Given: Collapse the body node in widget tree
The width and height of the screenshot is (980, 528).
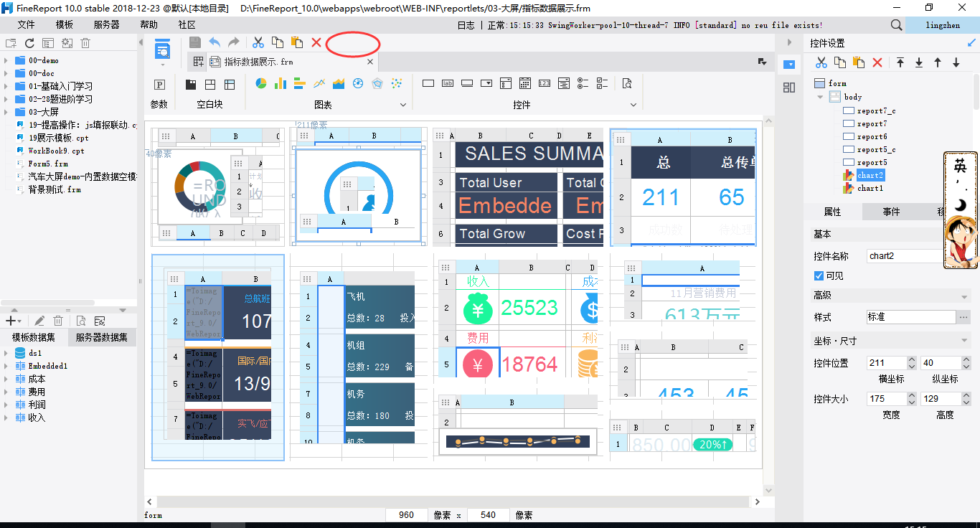Looking at the screenshot, I should pos(821,97).
